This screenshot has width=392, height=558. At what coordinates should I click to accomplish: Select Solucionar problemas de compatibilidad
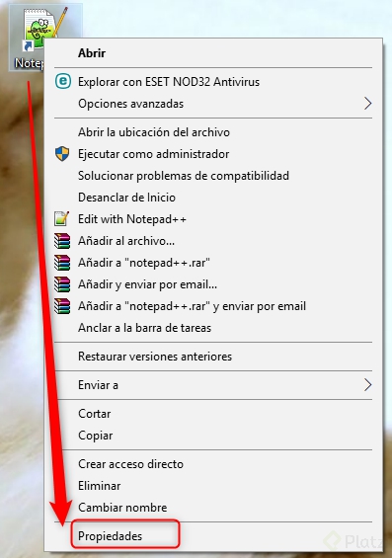point(184,176)
